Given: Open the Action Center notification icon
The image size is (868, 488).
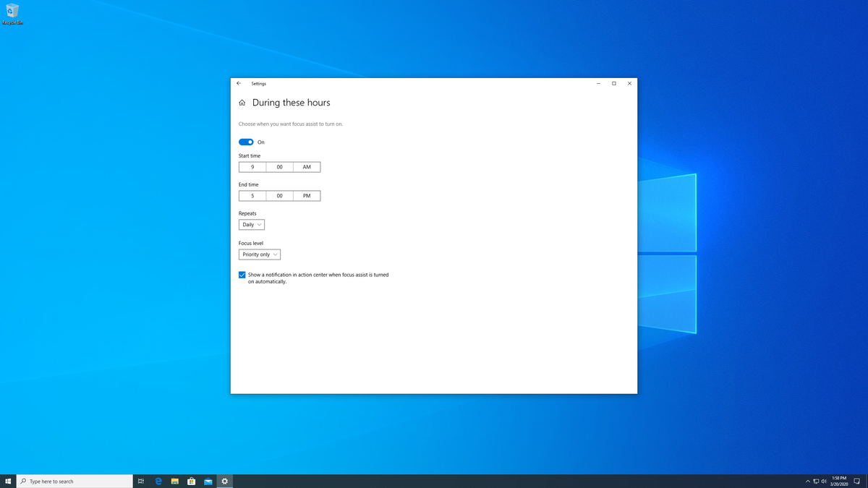Looking at the screenshot, I should point(856,481).
